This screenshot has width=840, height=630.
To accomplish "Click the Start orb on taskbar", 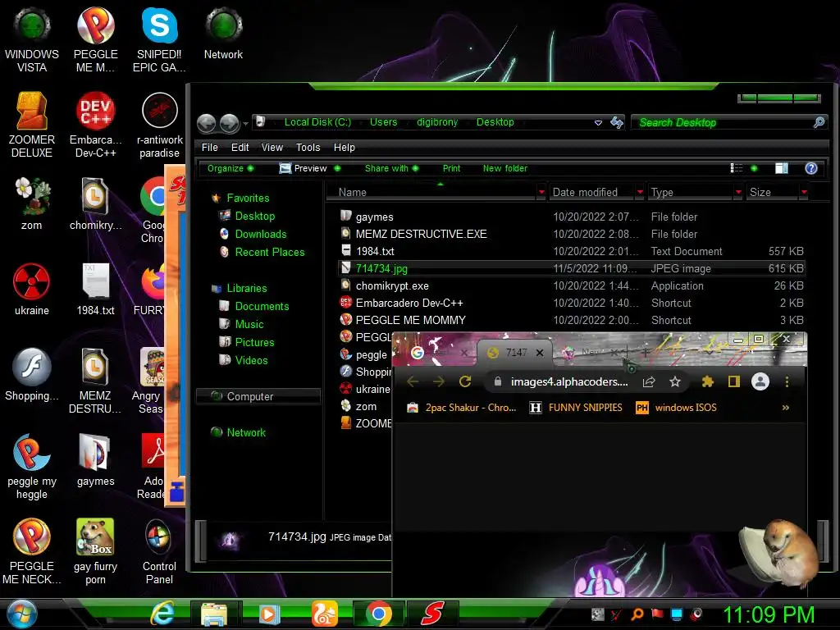I will coord(21,614).
